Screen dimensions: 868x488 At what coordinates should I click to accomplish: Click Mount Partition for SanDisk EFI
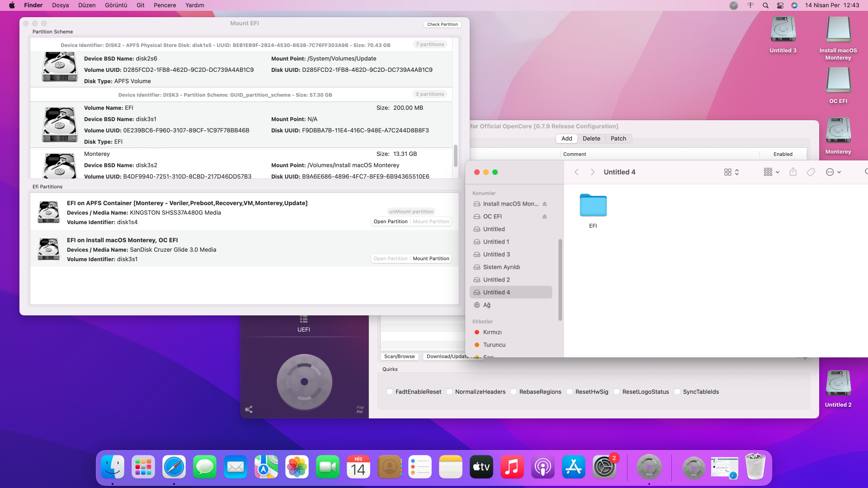coord(430,259)
